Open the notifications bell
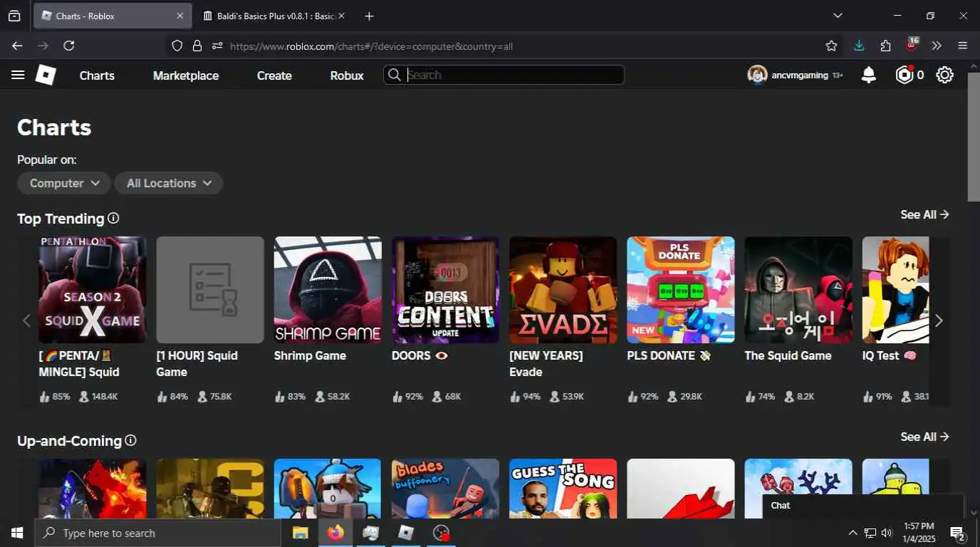980x547 pixels. [x=869, y=75]
